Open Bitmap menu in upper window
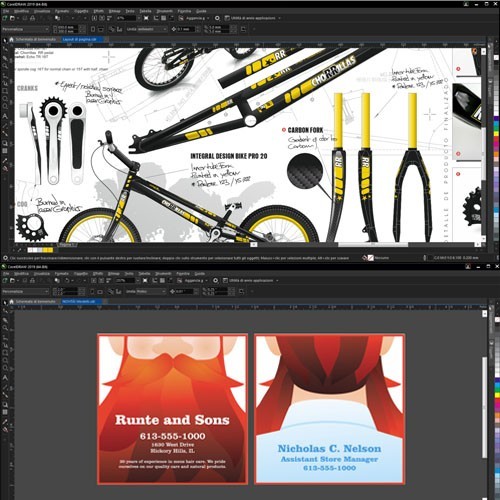This screenshot has height=500, width=500. pos(114,11)
